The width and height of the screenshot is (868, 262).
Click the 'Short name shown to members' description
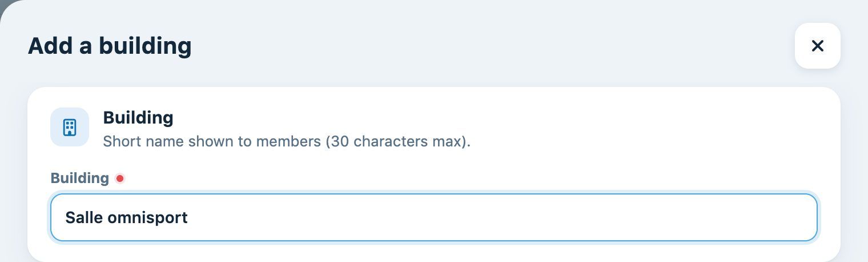click(x=212, y=141)
